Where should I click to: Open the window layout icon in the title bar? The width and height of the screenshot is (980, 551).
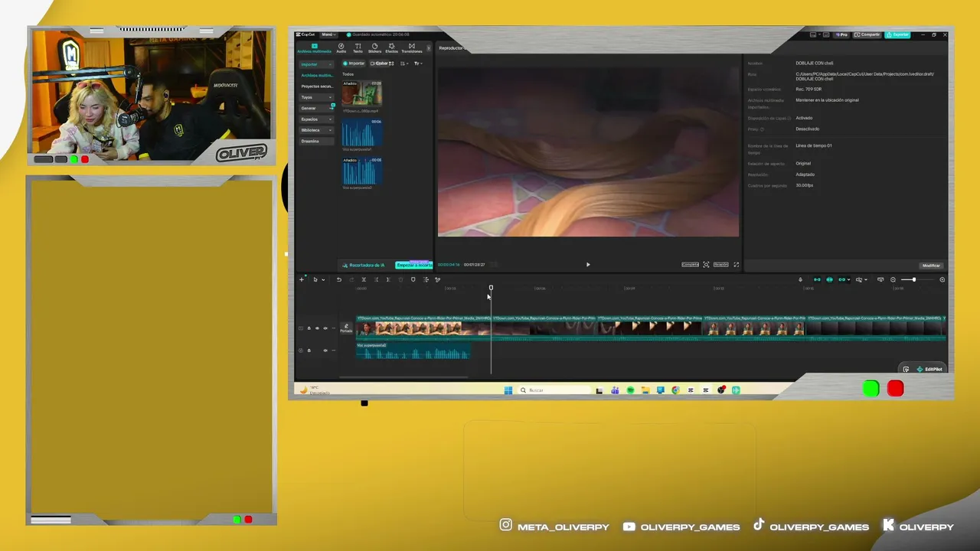point(813,34)
